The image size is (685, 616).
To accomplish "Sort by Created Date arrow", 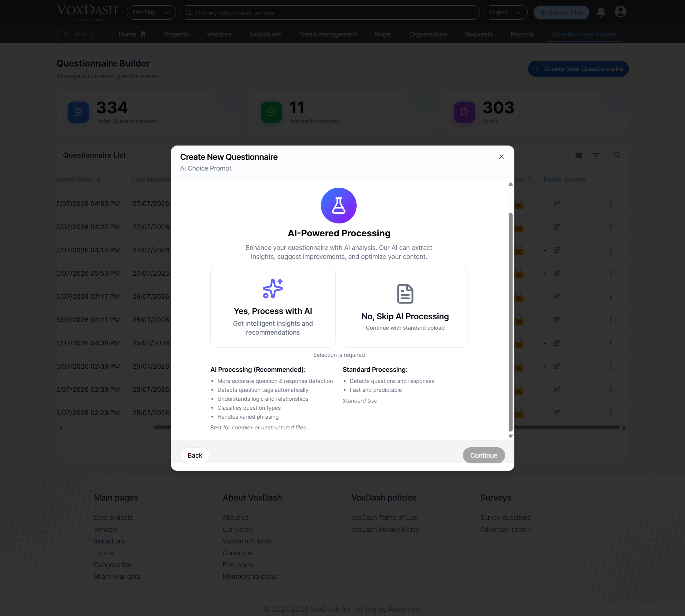I will coord(99,179).
